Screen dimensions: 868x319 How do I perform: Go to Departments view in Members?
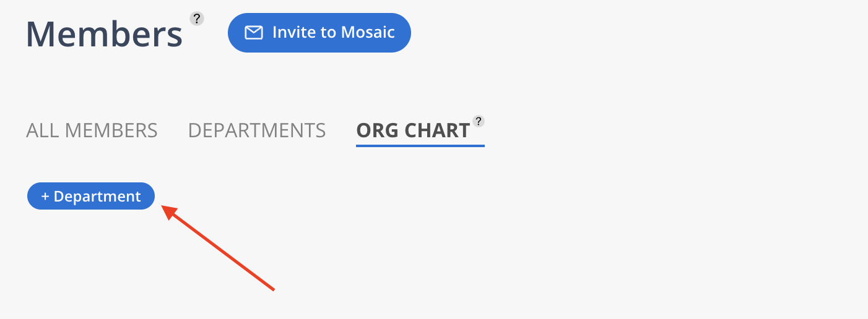click(257, 130)
